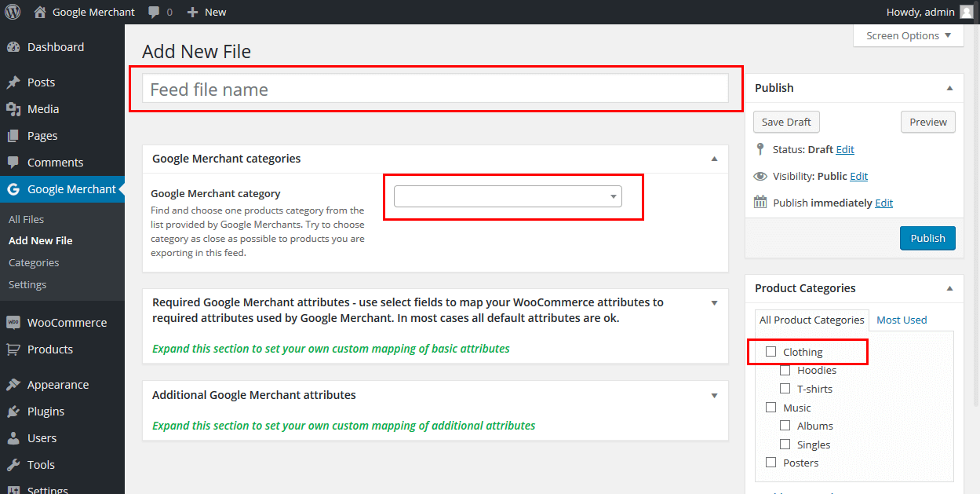Click green text about additional attributes mapping

point(344,425)
